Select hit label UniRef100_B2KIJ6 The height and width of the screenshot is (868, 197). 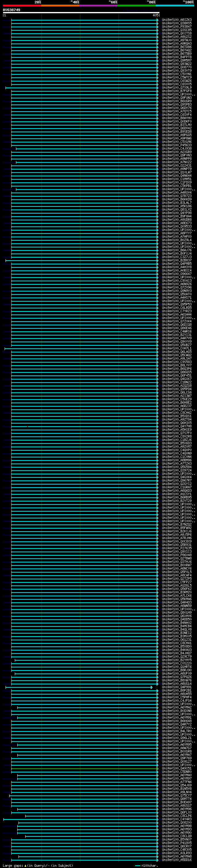[x=177, y=531]
